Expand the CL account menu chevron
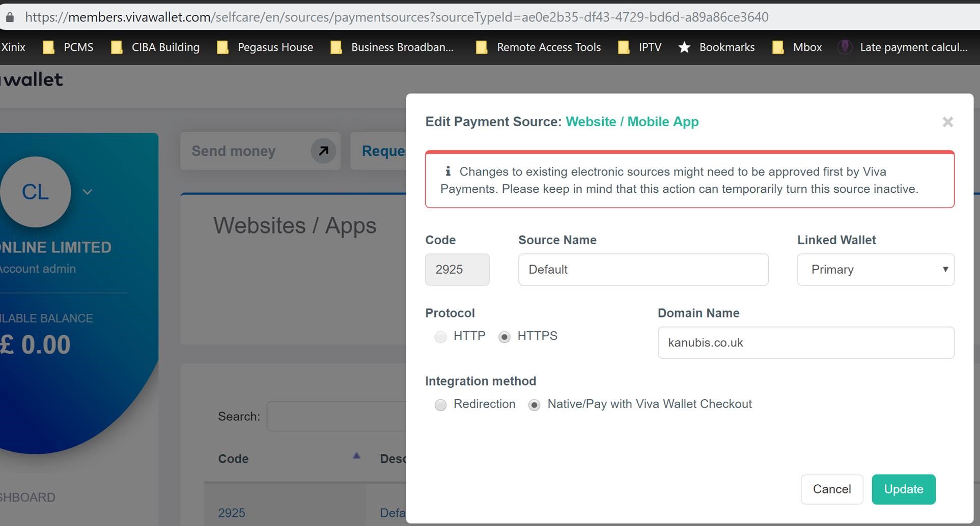The image size is (980, 526). coord(87,192)
